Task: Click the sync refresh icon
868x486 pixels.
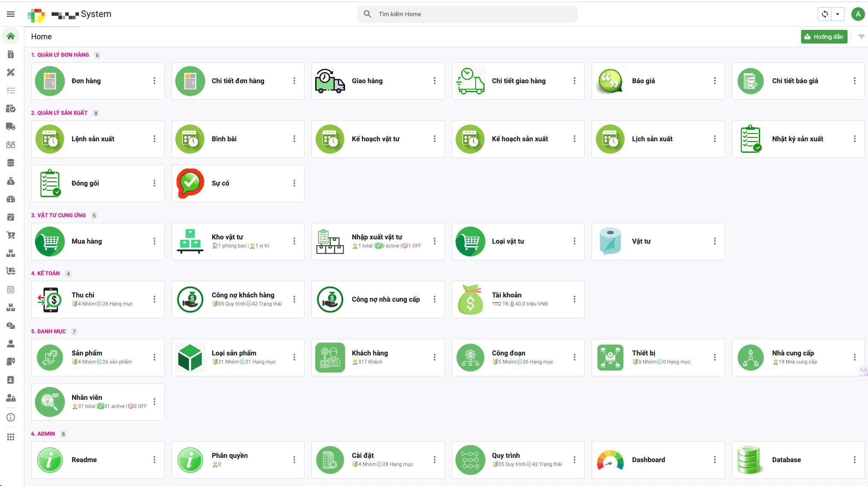Action: tap(825, 14)
